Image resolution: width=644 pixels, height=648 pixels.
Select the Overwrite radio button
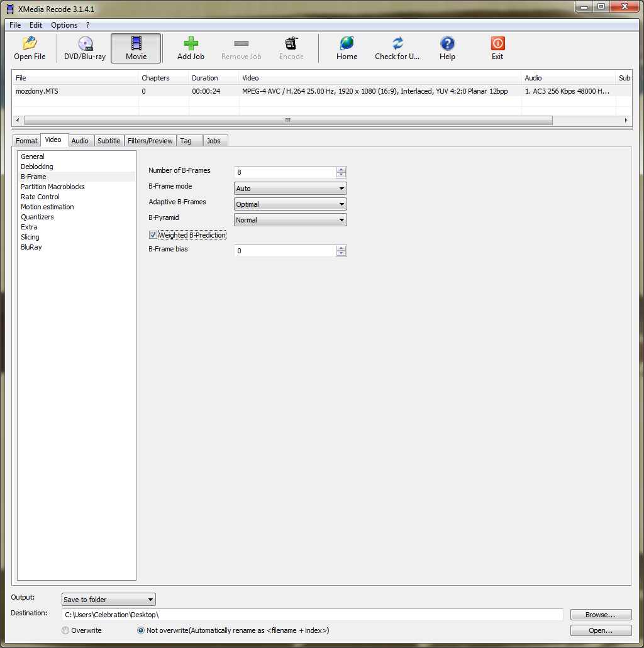coord(65,630)
